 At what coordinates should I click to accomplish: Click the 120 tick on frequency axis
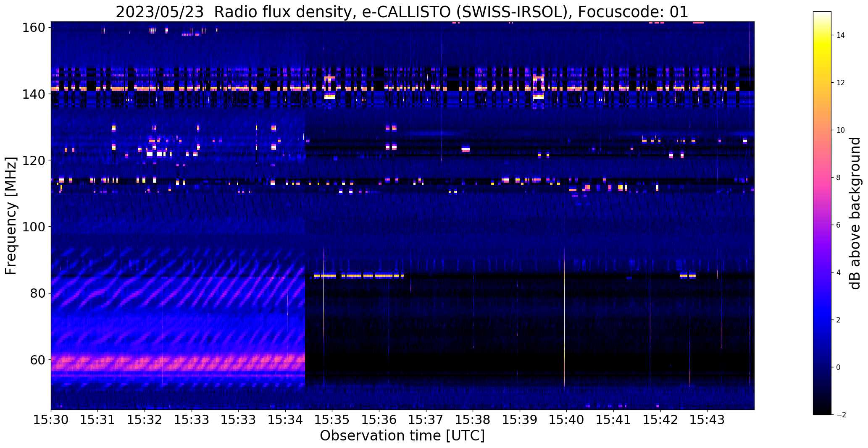click(33, 160)
